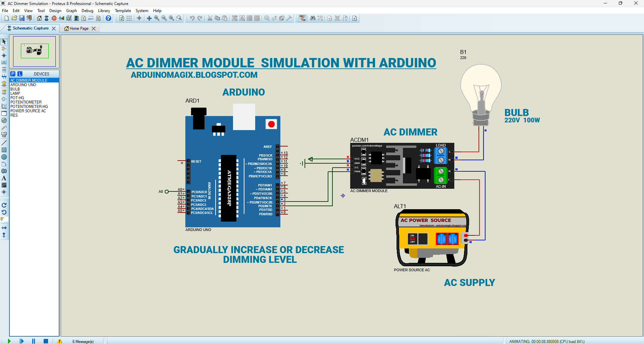Open the Library menu

[104, 11]
